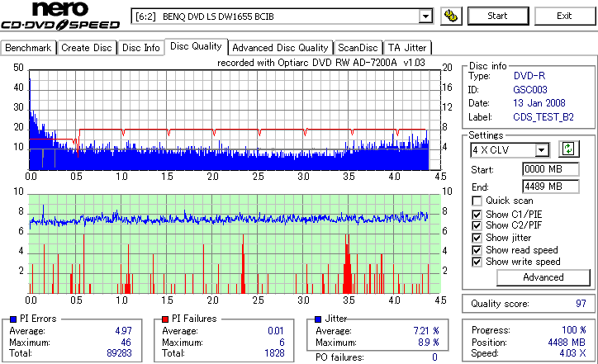598x364 pixels.
Task: Click the PI Failures maximum 6
Action: pyautogui.click(x=282, y=343)
